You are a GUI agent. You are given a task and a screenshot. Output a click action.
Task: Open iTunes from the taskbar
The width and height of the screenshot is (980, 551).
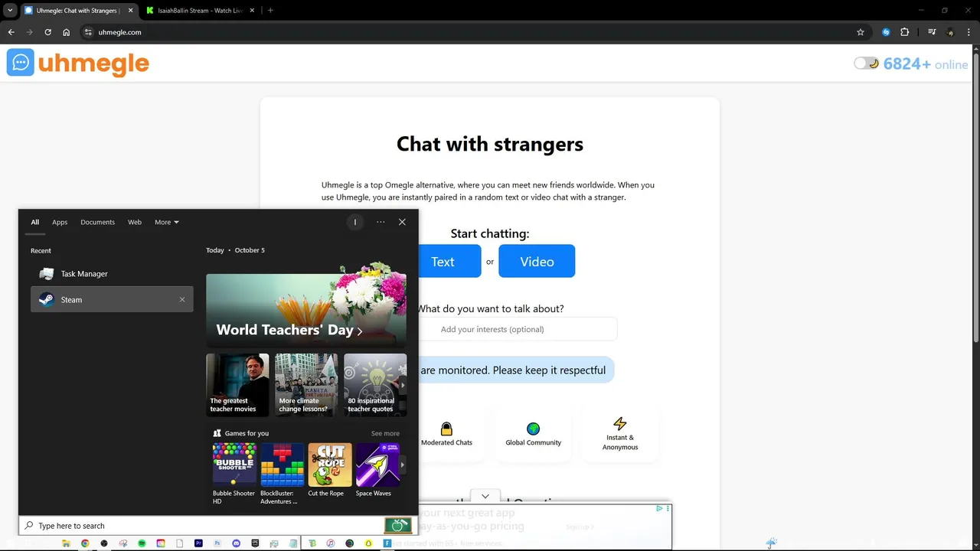pyautogui.click(x=331, y=543)
